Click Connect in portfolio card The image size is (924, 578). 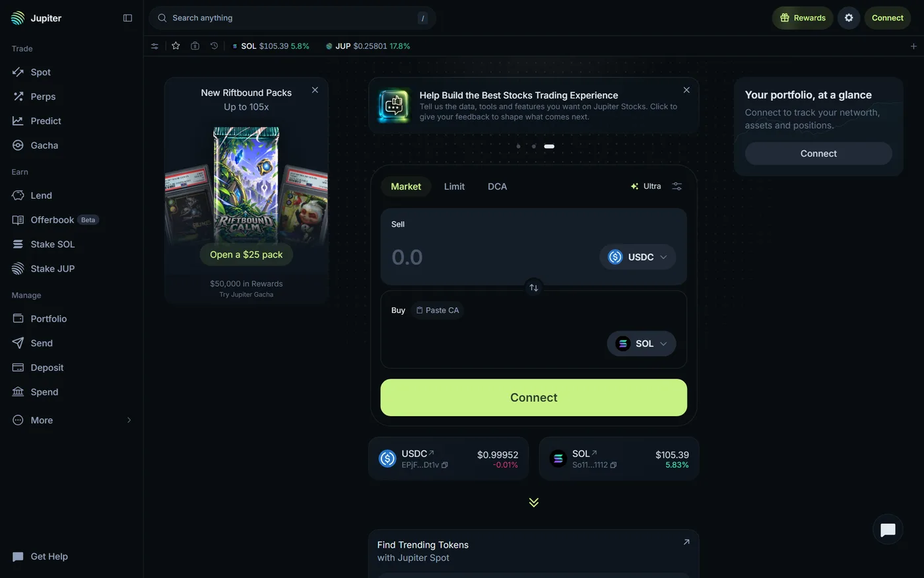818,153
